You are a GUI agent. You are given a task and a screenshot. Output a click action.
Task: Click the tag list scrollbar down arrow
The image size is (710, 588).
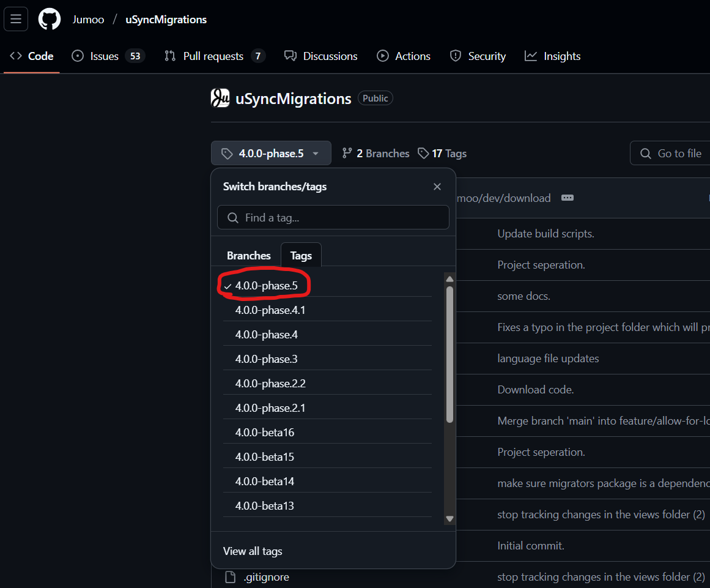pyautogui.click(x=449, y=519)
